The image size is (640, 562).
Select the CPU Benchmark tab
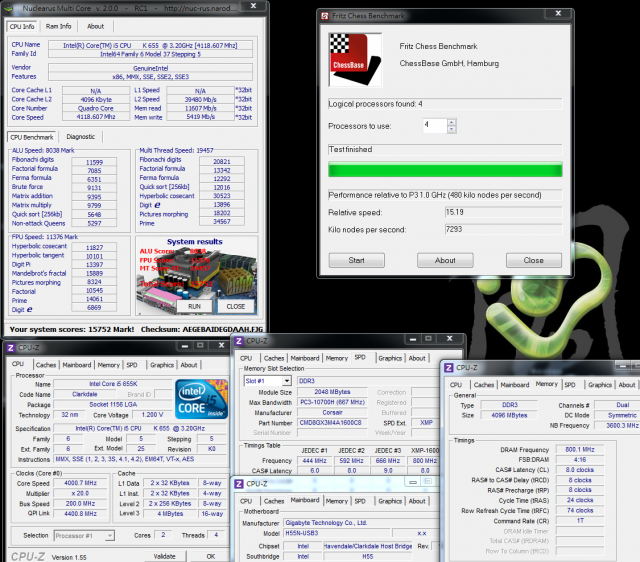[x=32, y=137]
